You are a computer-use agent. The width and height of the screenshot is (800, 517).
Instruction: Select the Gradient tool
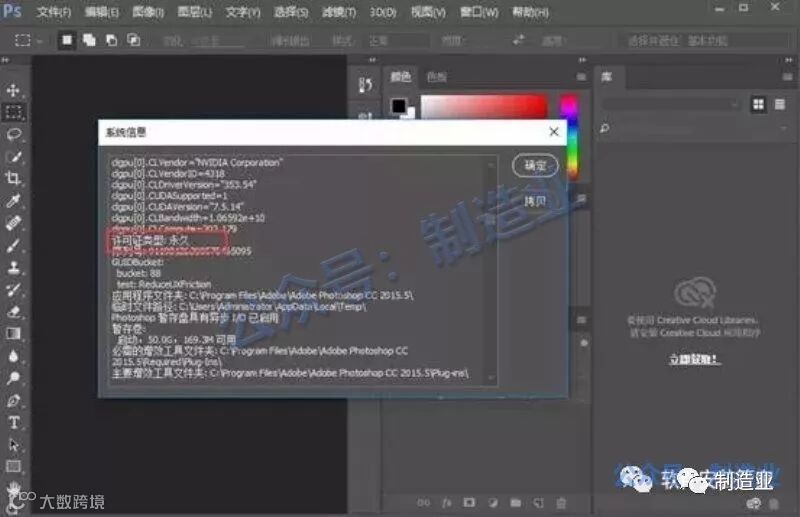13,333
